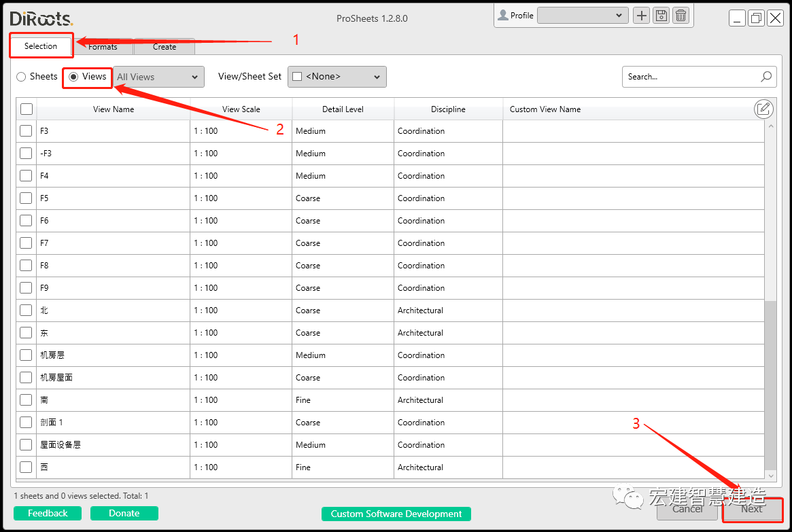This screenshot has width=792, height=532.
Task: Click the view name 屋面设备层
Action: coord(61,444)
